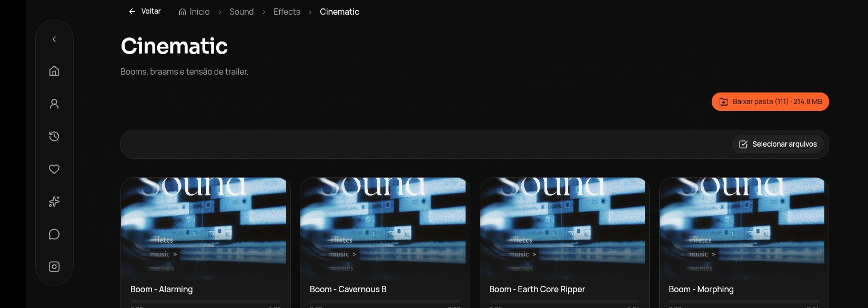Seek in the Boom - Earth Core Ripper progress bar

pos(564,301)
